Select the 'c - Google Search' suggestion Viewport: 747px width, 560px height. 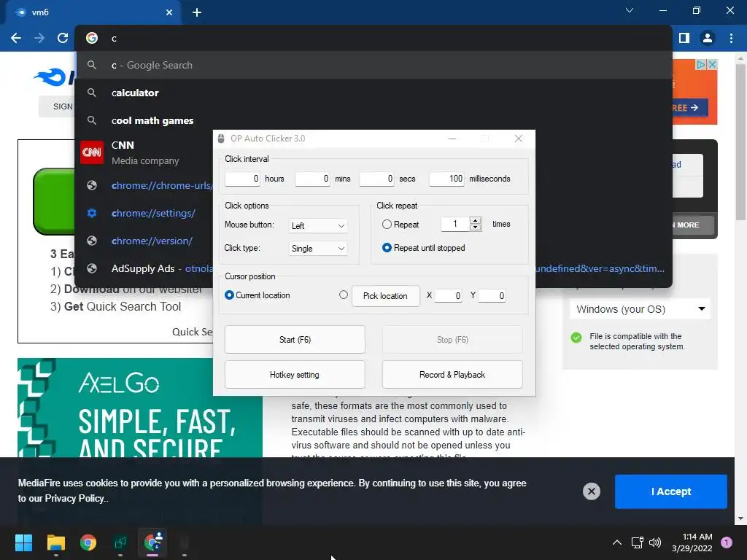373,65
